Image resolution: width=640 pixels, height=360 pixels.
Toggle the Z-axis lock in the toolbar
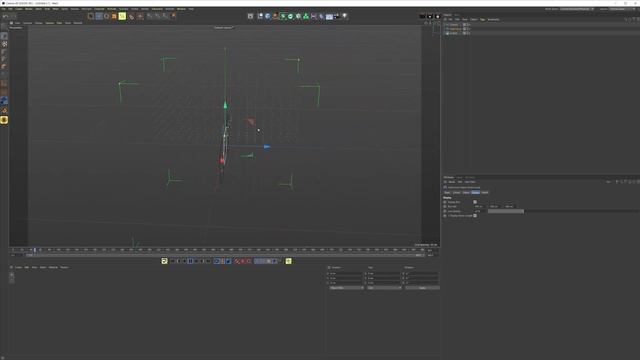(165, 16)
